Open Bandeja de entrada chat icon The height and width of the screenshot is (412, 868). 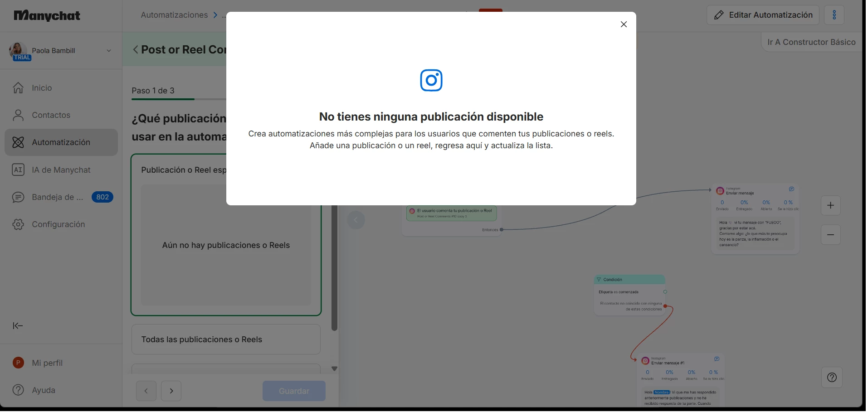coord(18,197)
